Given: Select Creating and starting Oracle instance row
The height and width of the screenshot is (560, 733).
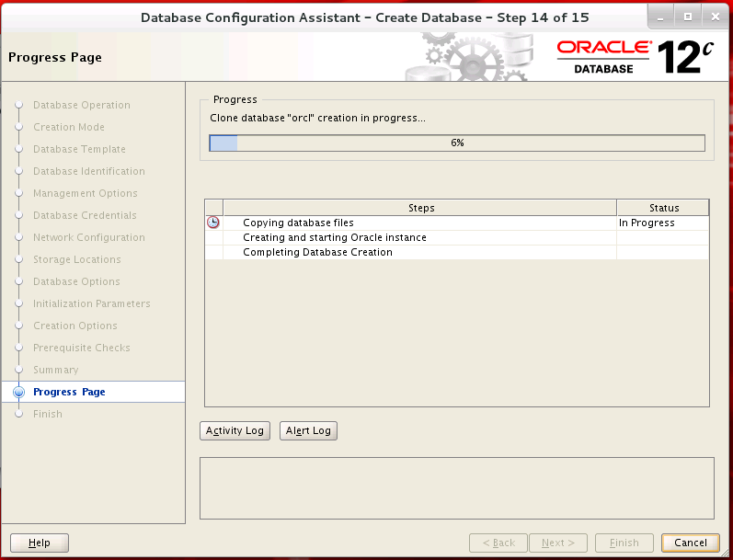Looking at the screenshot, I should coord(334,237).
